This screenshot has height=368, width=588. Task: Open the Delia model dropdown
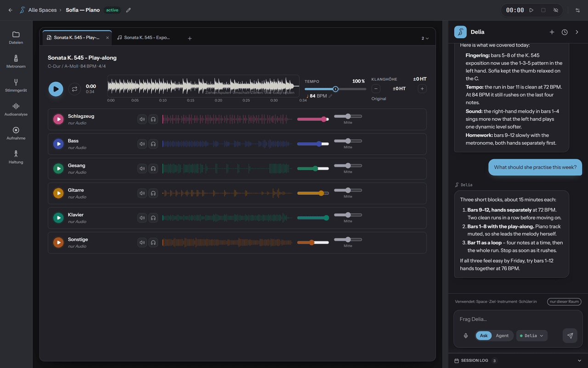pyautogui.click(x=531, y=336)
